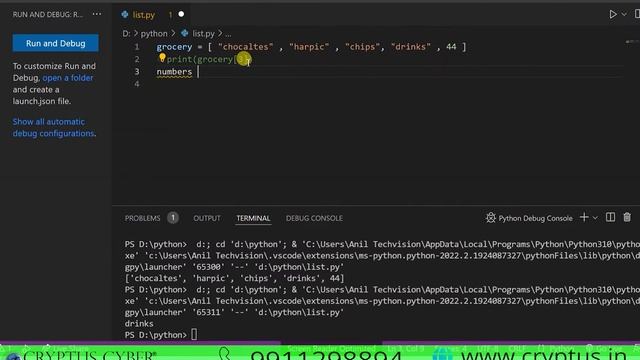
Task: Switch to the Terminal tab
Action: pyautogui.click(x=253, y=218)
